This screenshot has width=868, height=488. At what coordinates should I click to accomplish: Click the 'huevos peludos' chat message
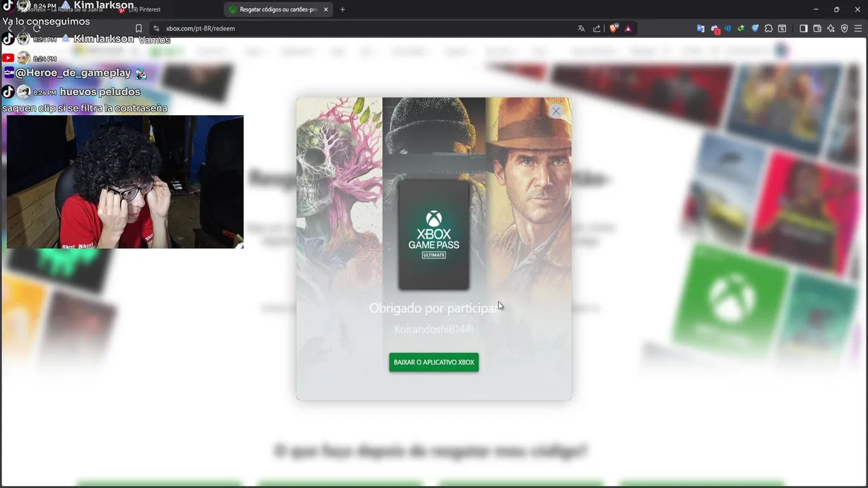coord(100,91)
